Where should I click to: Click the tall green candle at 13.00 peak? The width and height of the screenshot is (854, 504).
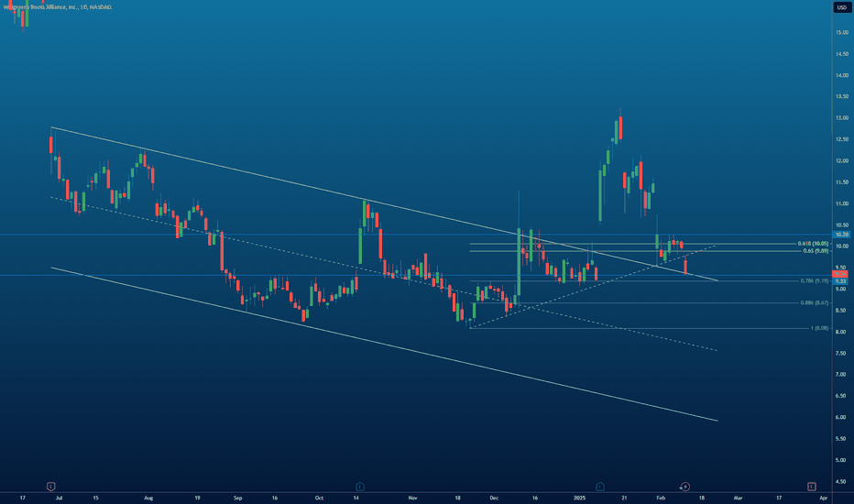click(x=617, y=131)
